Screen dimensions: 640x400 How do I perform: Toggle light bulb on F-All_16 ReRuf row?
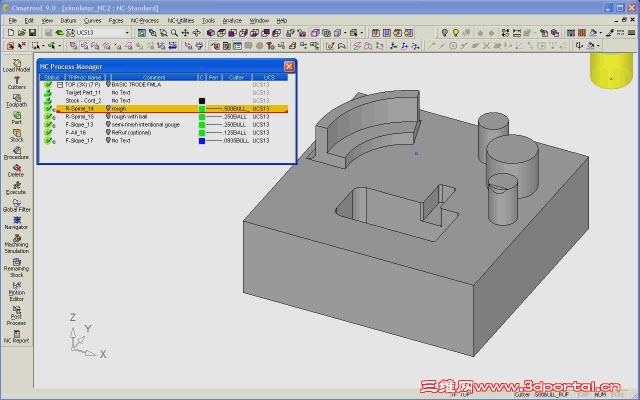tap(108, 132)
